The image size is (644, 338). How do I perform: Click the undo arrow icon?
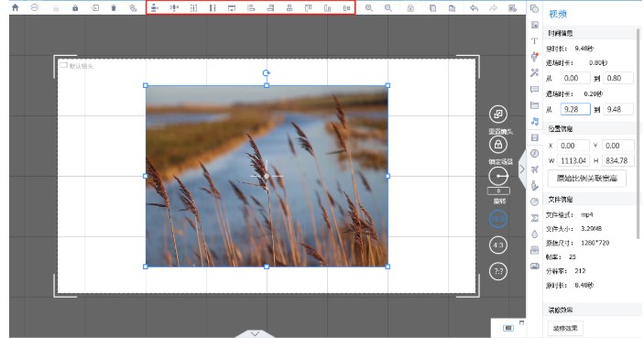474,8
